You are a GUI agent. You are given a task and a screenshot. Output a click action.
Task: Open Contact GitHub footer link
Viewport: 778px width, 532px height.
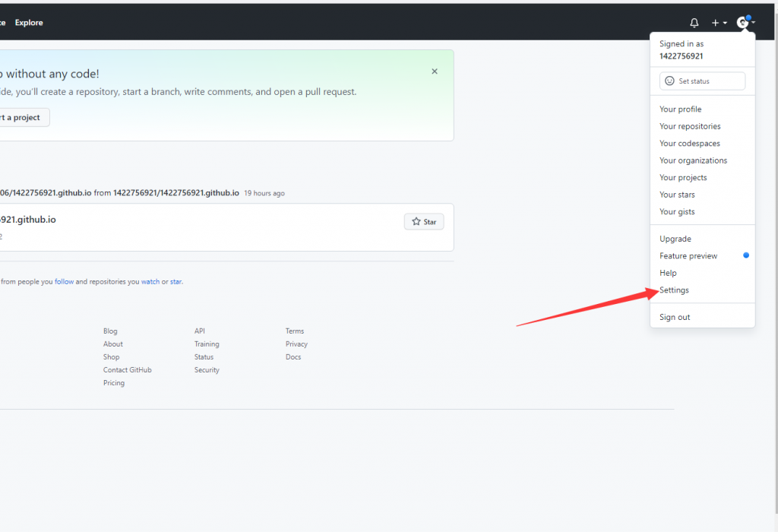pyautogui.click(x=127, y=369)
